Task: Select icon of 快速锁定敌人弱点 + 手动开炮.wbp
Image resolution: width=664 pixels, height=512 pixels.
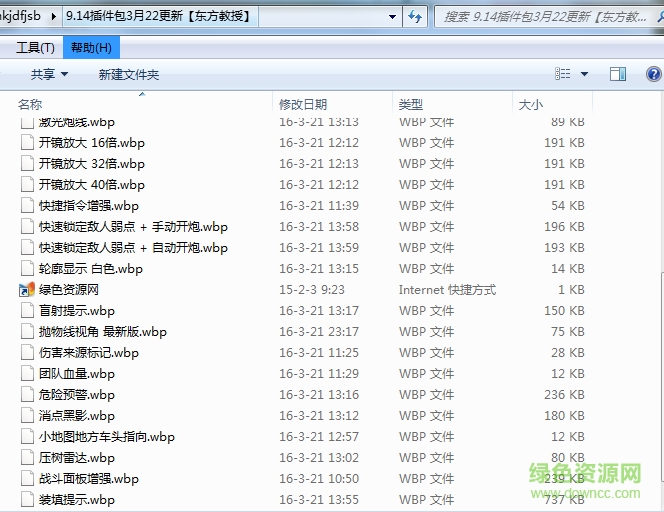Action: point(28,227)
